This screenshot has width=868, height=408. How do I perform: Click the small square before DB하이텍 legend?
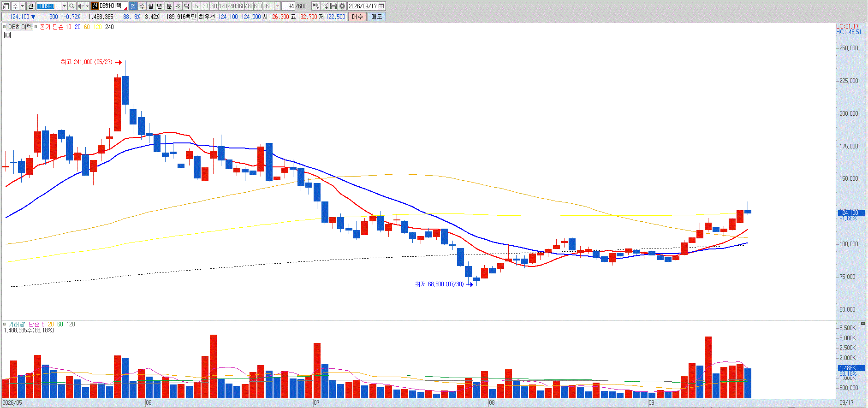click(5, 27)
